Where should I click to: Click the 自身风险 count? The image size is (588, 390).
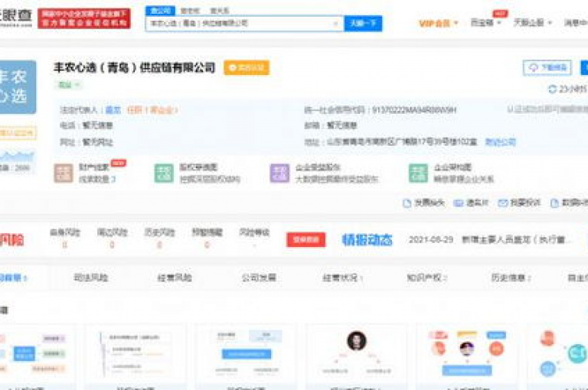[64, 245]
